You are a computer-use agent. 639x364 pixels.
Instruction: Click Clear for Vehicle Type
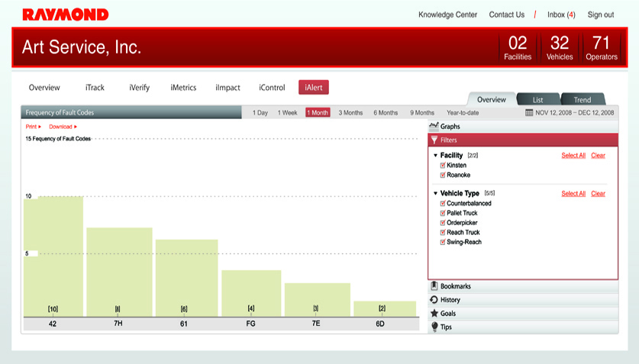pos(599,193)
